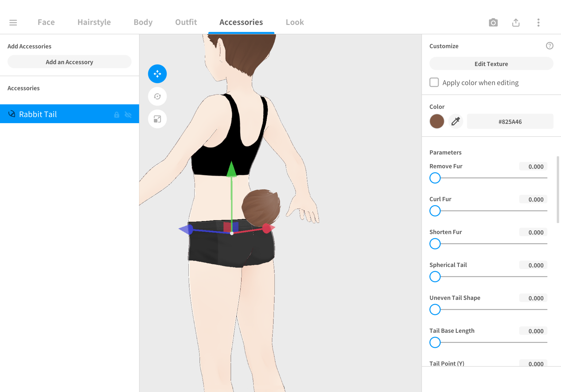Select the move gizmo tool

click(x=157, y=74)
